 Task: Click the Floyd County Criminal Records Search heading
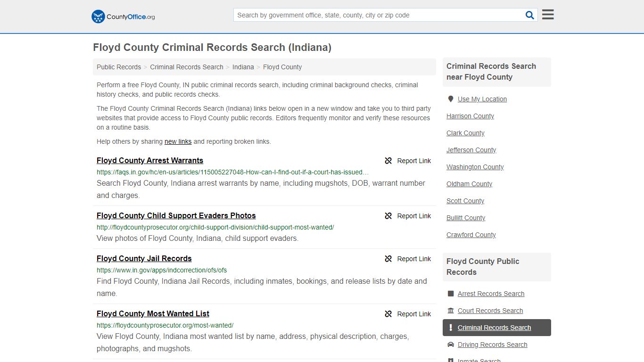[x=212, y=48]
